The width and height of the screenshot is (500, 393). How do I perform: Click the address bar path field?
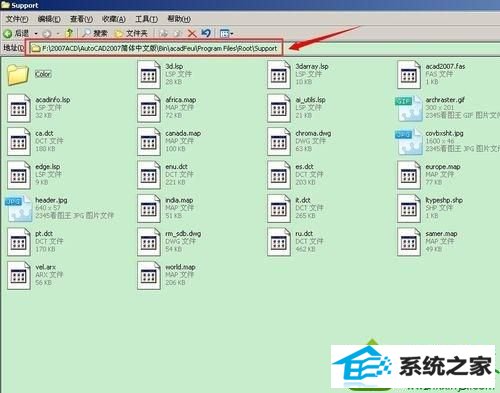tap(154, 48)
